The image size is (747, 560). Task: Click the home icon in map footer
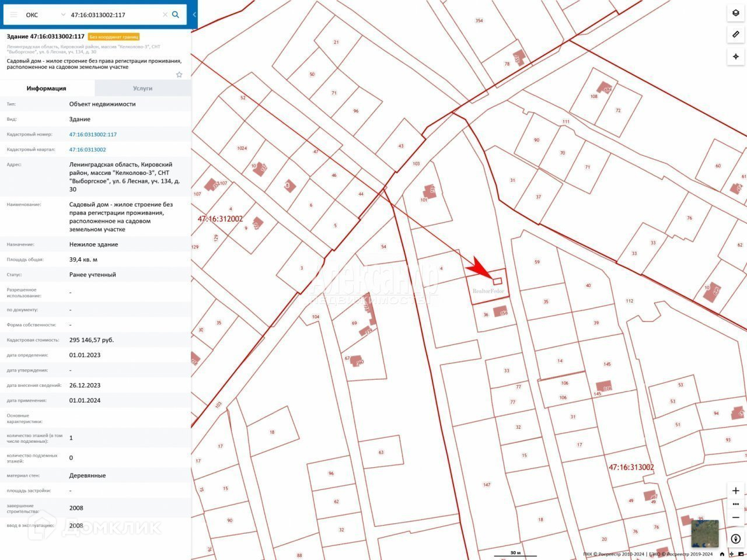(722, 554)
